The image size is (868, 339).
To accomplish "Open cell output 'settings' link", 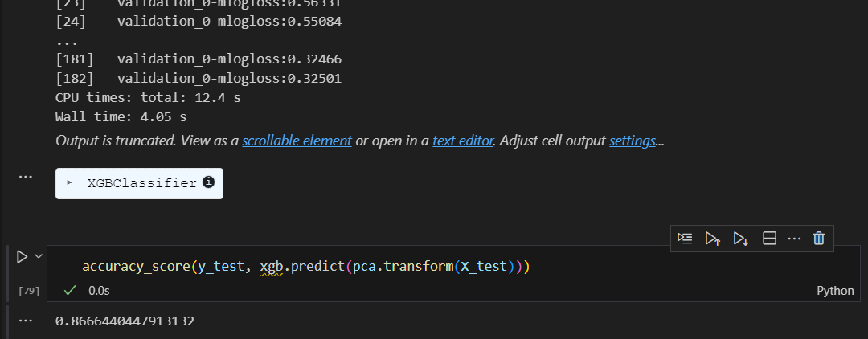I will 633,141.
